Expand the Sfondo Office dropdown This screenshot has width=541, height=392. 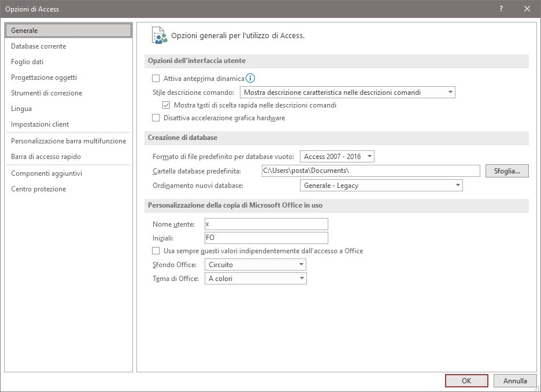click(x=255, y=265)
